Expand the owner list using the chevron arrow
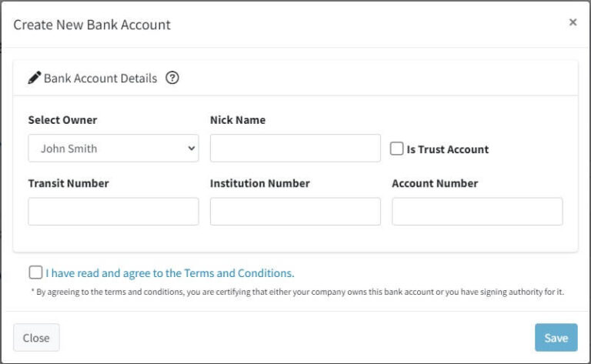591x364 pixels. (x=192, y=148)
